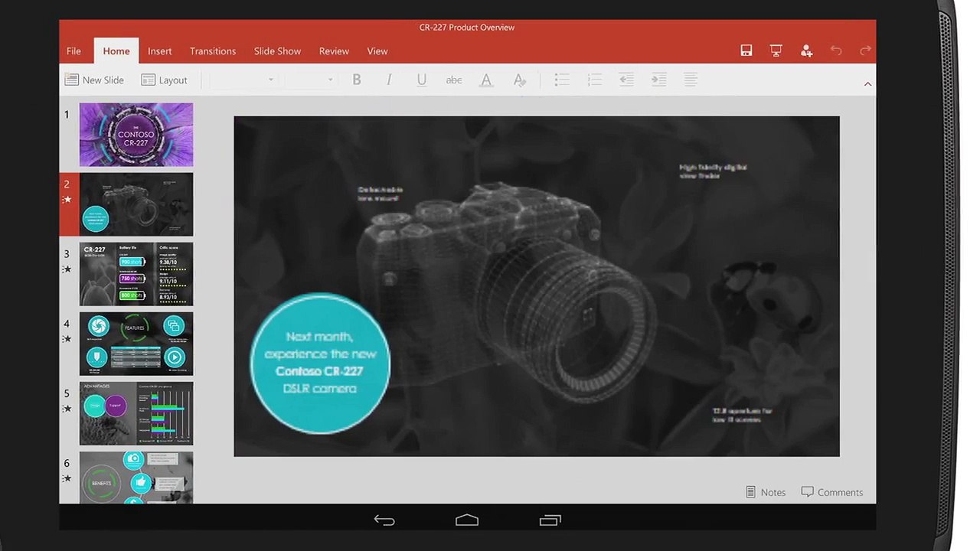Screen dimensions: 980x551
Task: Apply bulleted list formatting
Action: 562,80
